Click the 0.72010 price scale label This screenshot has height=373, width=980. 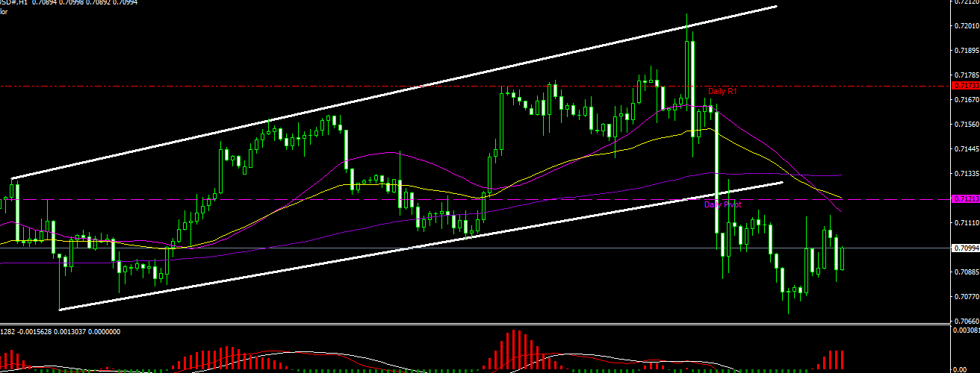pyautogui.click(x=967, y=26)
